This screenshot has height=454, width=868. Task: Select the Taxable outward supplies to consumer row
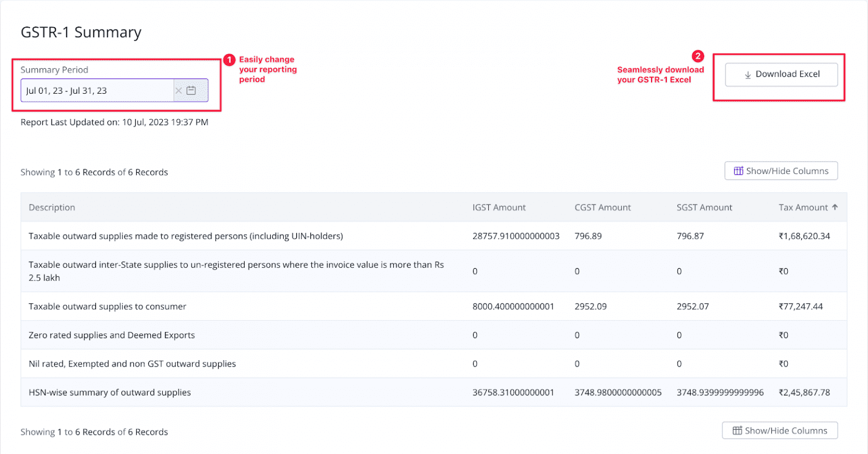[x=107, y=307]
